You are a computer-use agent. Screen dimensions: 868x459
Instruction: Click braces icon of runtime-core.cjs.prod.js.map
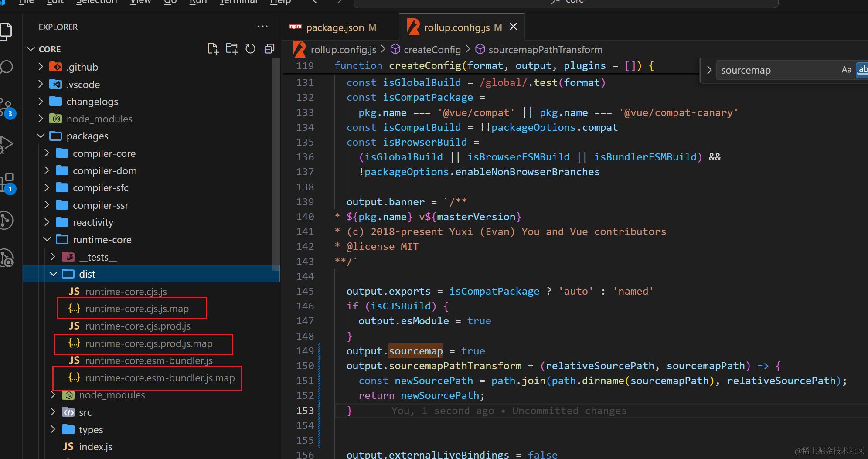[74, 343]
